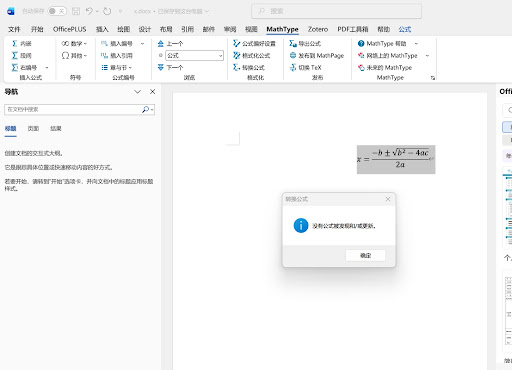Switch to the 布局 (Layout) tab

(x=166, y=29)
